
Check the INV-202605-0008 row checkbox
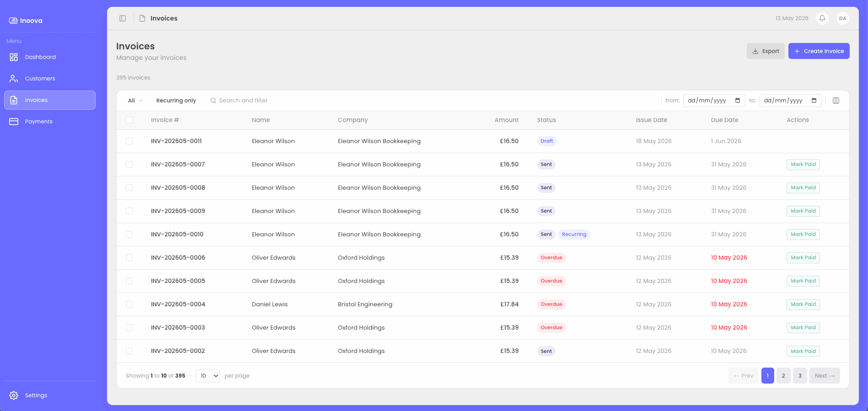click(x=129, y=188)
